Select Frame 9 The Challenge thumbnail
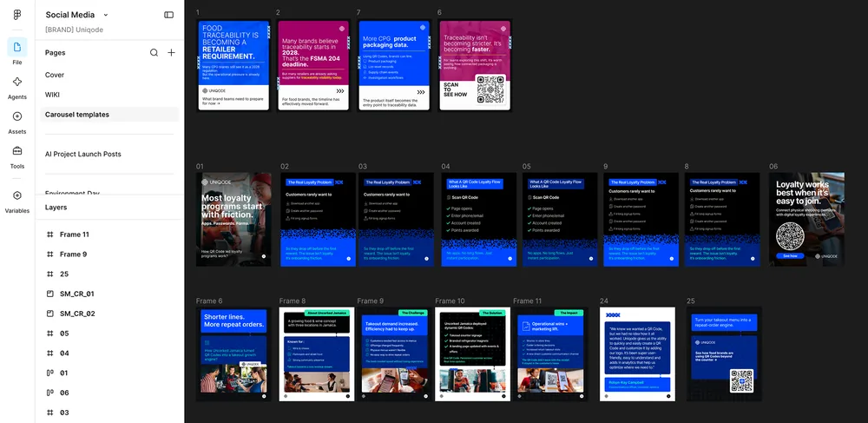The width and height of the screenshot is (868, 423). [395, 354]
